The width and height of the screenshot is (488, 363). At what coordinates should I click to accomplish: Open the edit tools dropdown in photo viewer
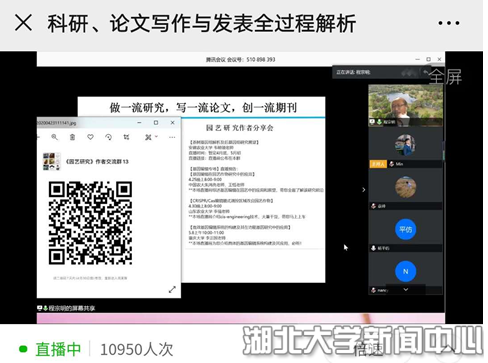pos(151,137)
